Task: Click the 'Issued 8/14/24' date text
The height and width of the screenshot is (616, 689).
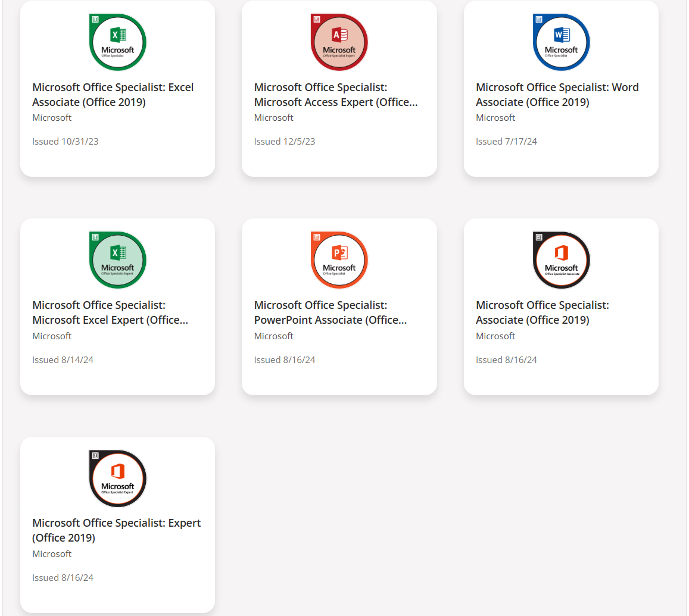Action: (63, 360)
